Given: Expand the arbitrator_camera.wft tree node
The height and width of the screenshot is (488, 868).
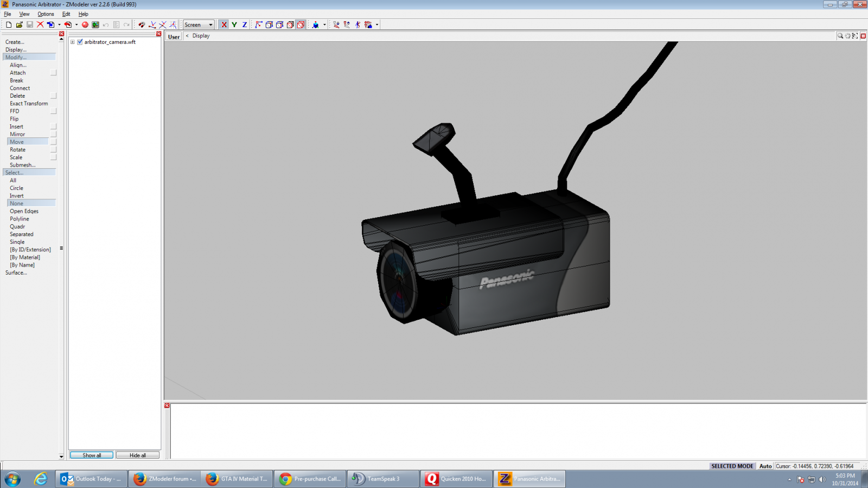Looking at the screenshot, I should 72,42.
